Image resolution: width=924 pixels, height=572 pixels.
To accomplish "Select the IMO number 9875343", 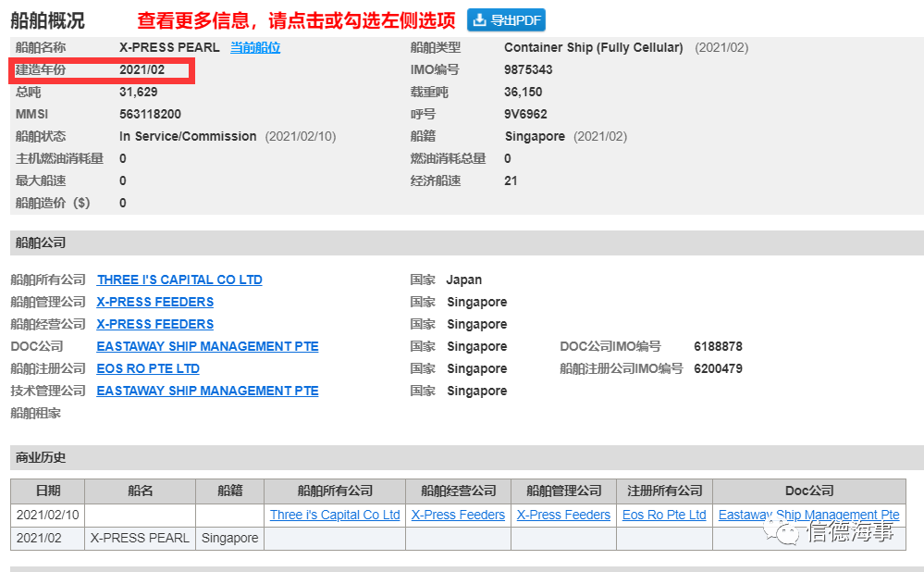I will pyautogui.click(x=528, y=69).
